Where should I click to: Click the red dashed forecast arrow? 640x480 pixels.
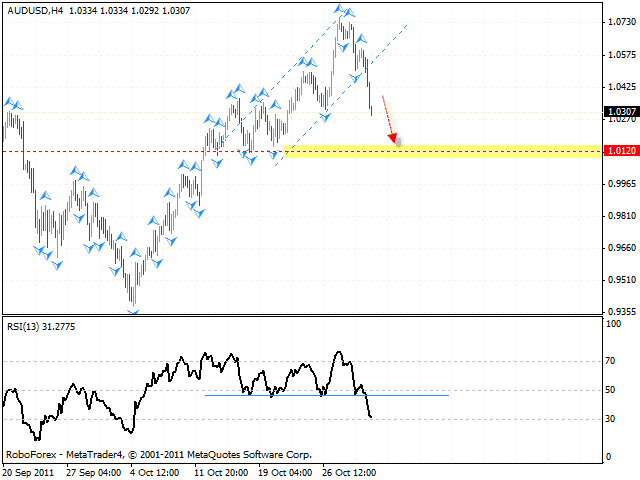point(390,120)
